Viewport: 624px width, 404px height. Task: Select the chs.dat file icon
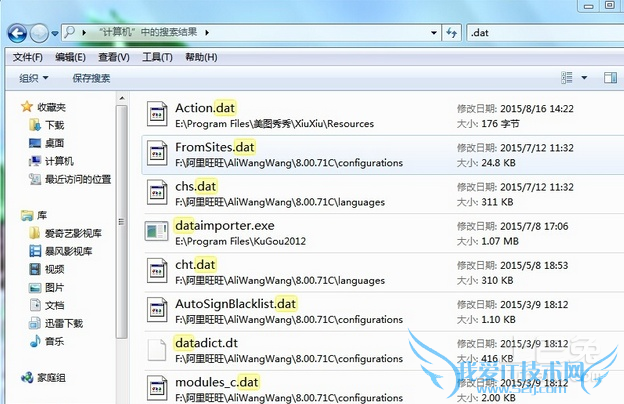pos(157,193)
